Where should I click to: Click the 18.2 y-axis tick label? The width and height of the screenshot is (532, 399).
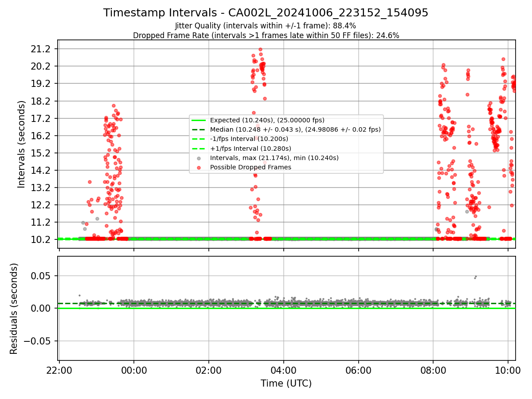(41, 101)
